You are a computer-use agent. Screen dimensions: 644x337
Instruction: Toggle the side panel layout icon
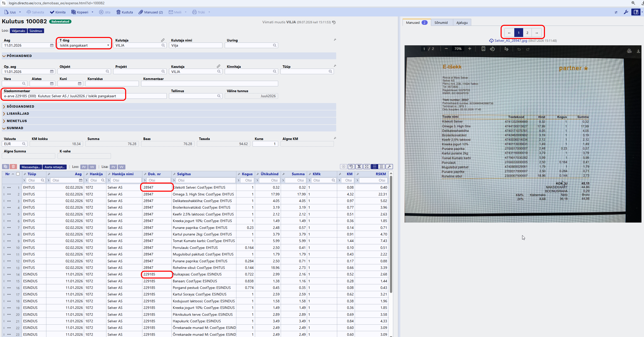(636, 12)
